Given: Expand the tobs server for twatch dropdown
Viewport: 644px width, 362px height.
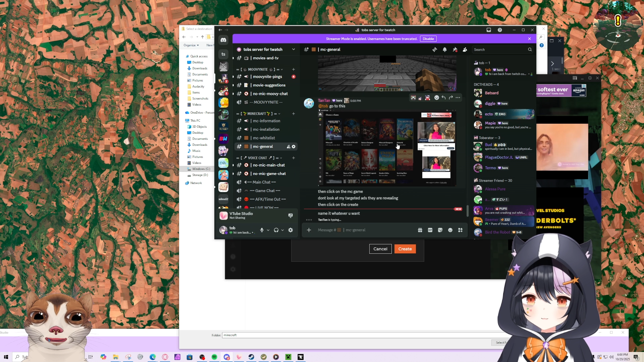Looking at the screenshot, I should [x=293, y=49].
